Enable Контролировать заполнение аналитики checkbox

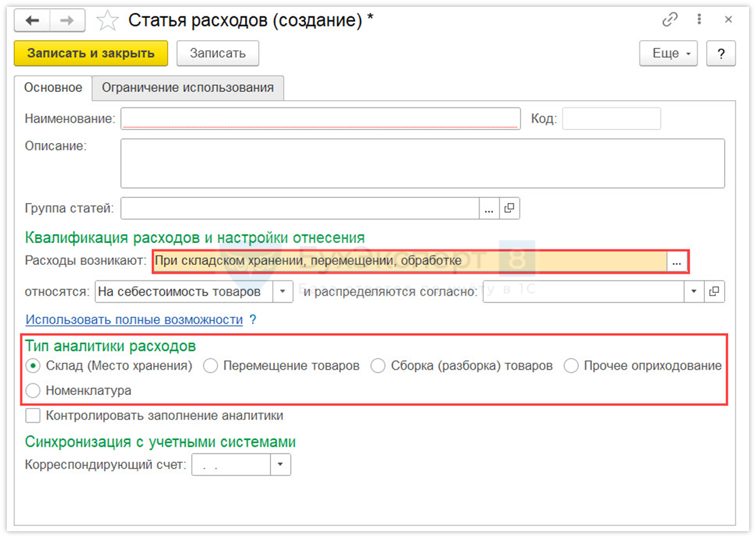pos(33,415)
